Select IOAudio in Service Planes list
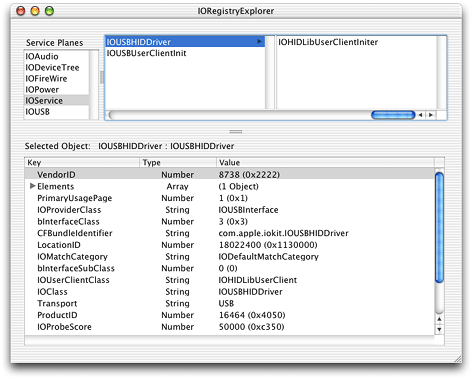472x380 pixels. point(42,56)
